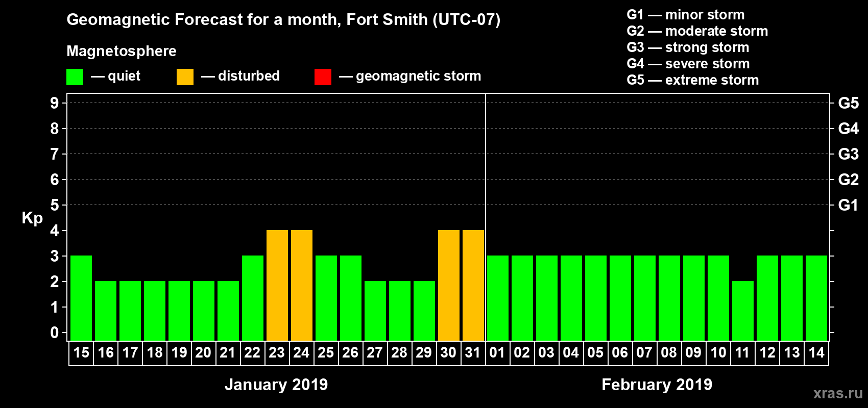The height and width of the screenshot is (408, 868).
Task: Click the date label 15
Action: pos(81,353)
